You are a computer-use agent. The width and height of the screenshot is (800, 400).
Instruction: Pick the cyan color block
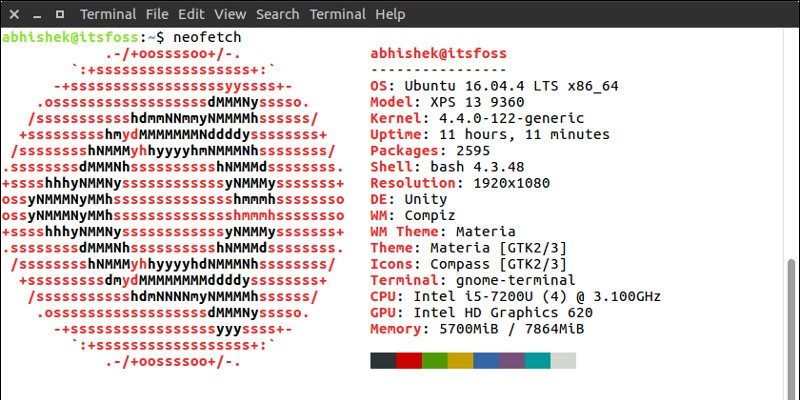tap(539, 361)
